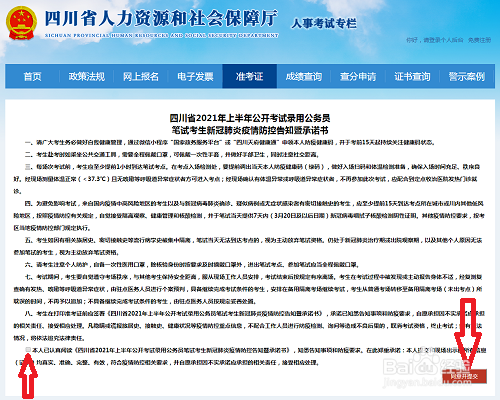Click the 笔试考生新冠肺炎疫情防控告知暨承诺书 subtitle
Viewport: 500px width, 400px height.
coord(250,130)
